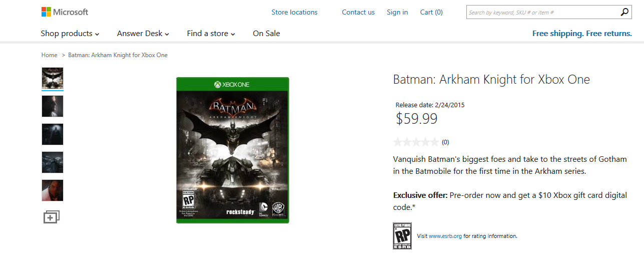Select the fifth character face thumbnail
The height and width of the screenshot is (254, 644).
[x=53, y=190]
